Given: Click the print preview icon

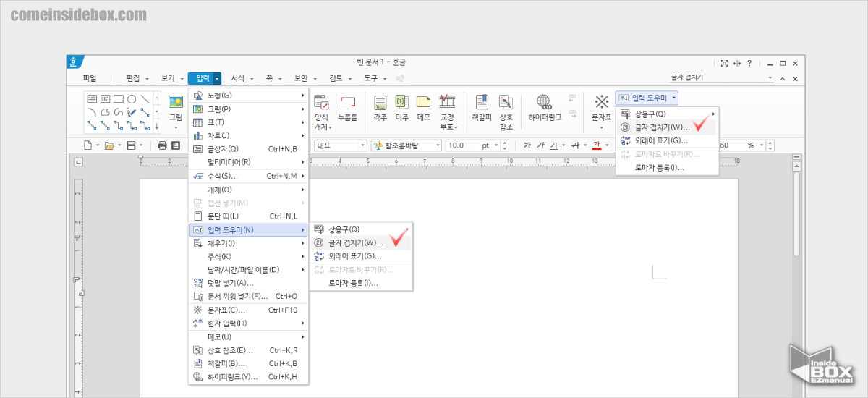Looking at the screenshot, I should point(176,145).
